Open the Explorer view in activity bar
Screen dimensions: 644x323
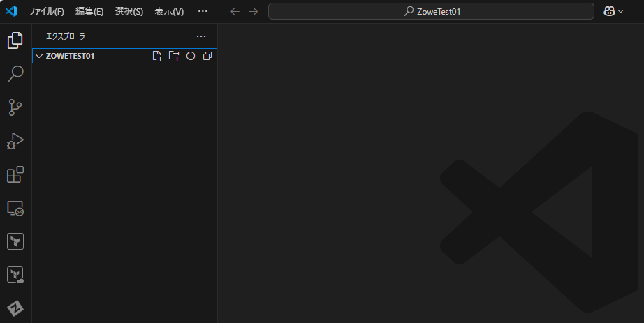point(15,40)
